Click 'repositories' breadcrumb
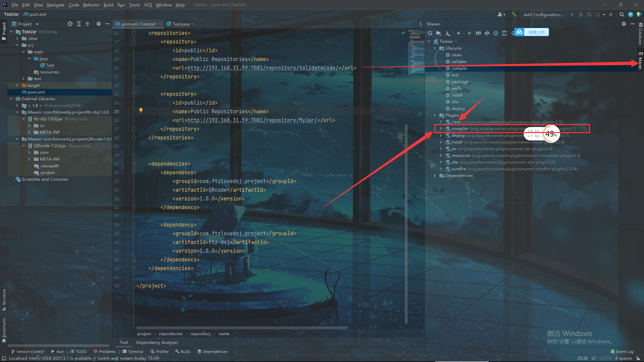Viewport: 644px width, 362px height. click(170, 334)
